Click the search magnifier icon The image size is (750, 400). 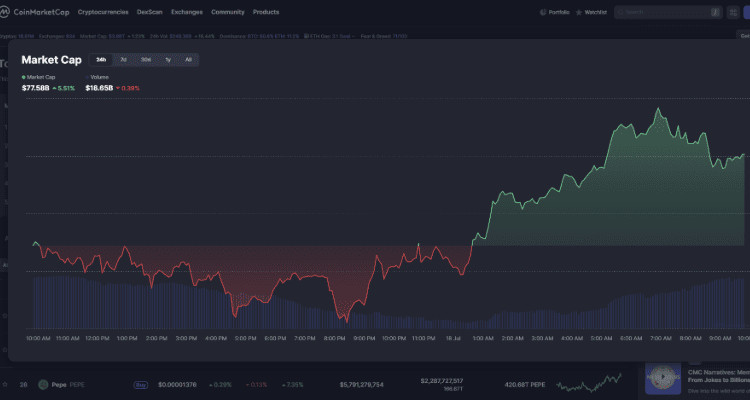tap(620, 12)
